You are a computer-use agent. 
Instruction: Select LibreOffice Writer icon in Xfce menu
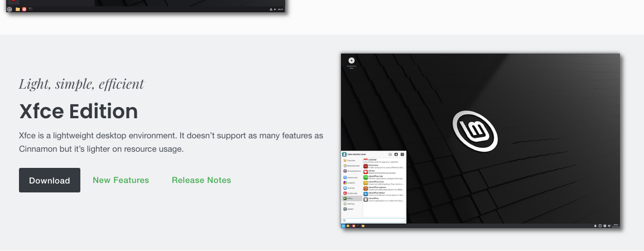click(366, 193)
